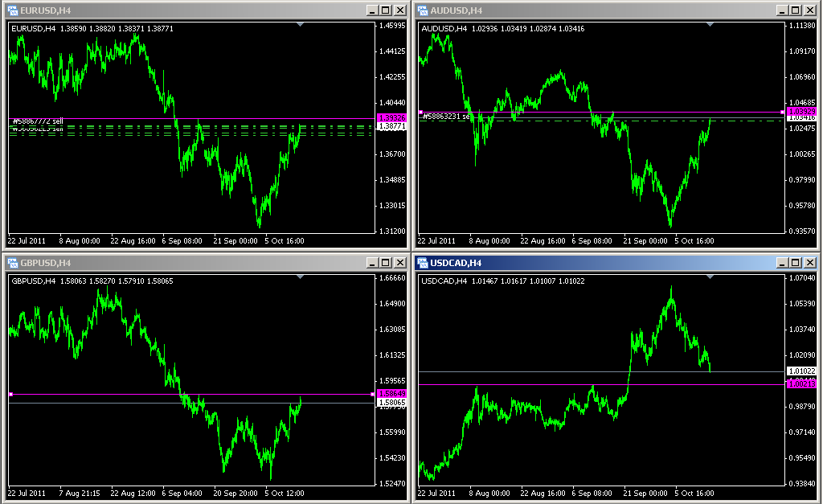
Task: Click the 1.01022 price label in USDCAD
Action: (x=802, y=371)
